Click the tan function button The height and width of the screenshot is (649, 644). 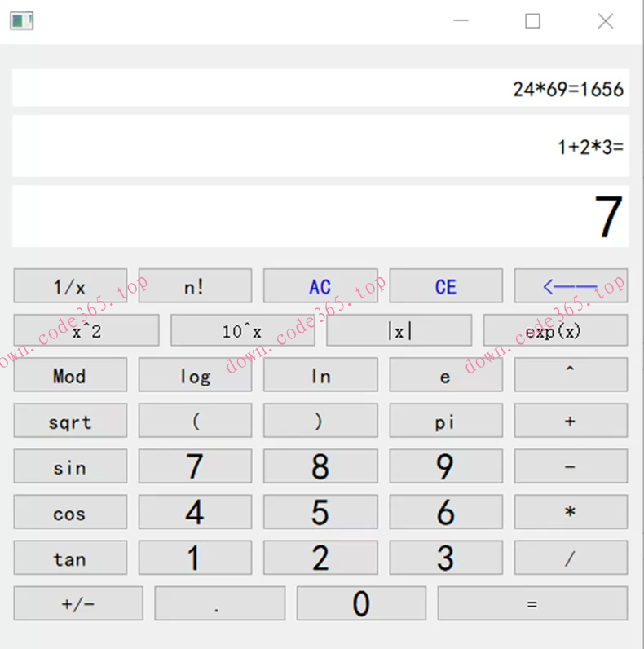tap(70, 557)
